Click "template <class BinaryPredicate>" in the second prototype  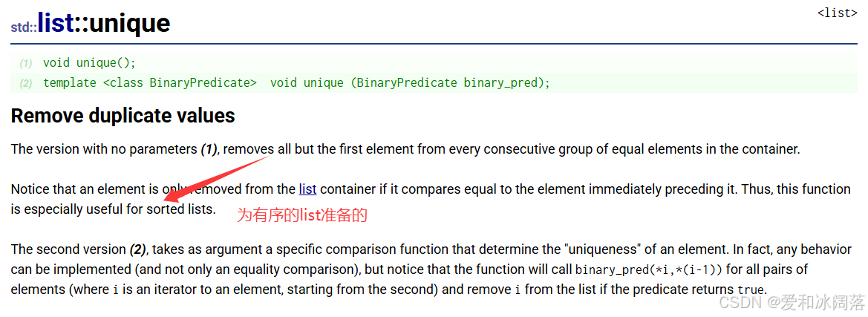[x=150, y=83]
